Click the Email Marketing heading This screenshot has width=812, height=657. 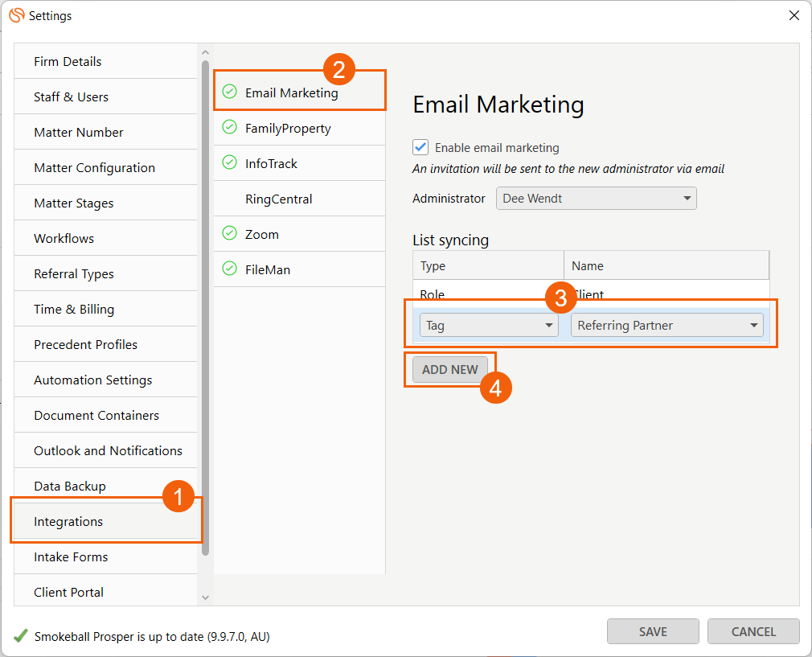point(498,105)
